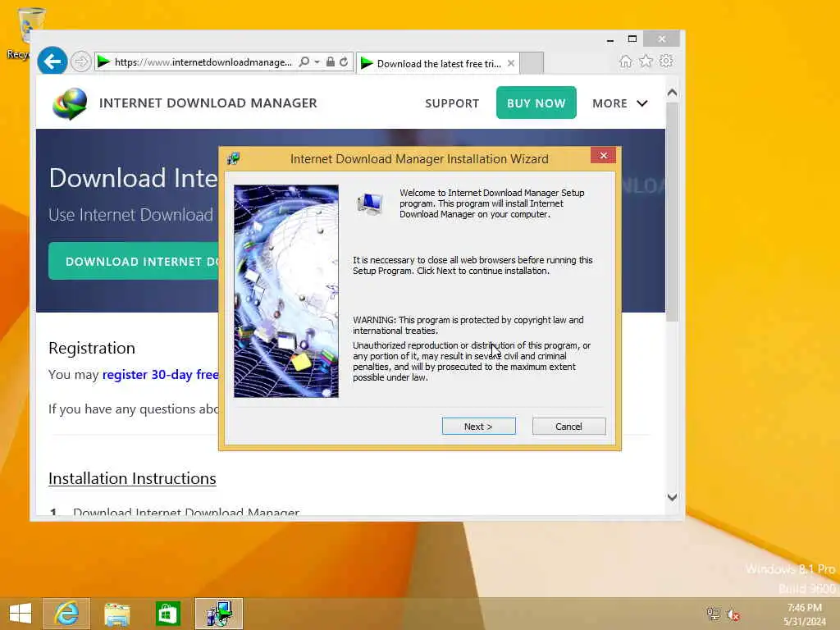
Task: Click Next in the IDM installation wizard
Action: click(x=478, y=427)
